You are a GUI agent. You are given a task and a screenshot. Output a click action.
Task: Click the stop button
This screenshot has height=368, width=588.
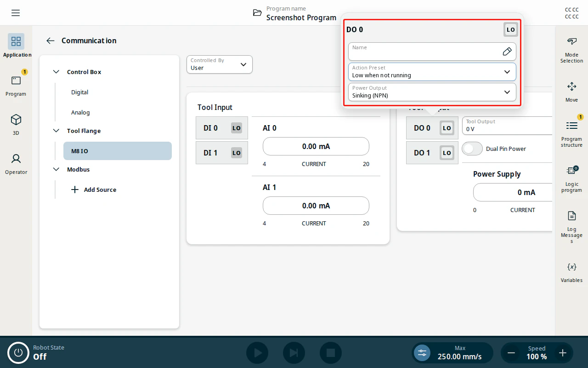pyautogui.click(x=331, y=353)
